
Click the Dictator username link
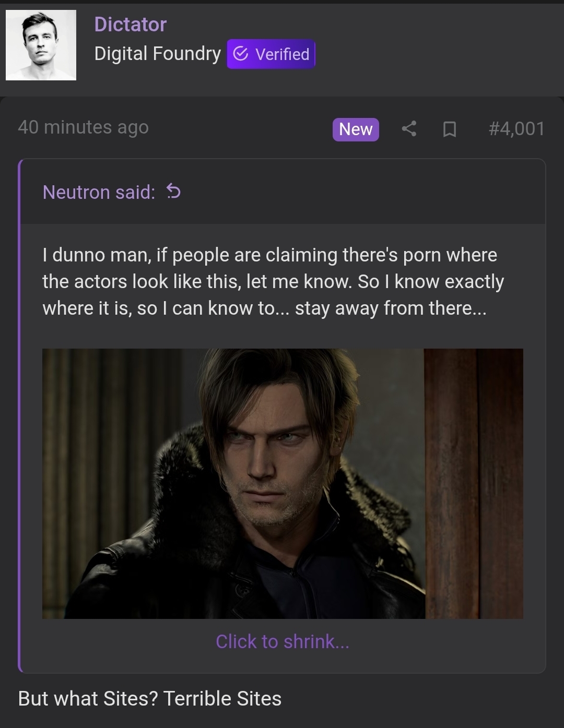(130, 25)
